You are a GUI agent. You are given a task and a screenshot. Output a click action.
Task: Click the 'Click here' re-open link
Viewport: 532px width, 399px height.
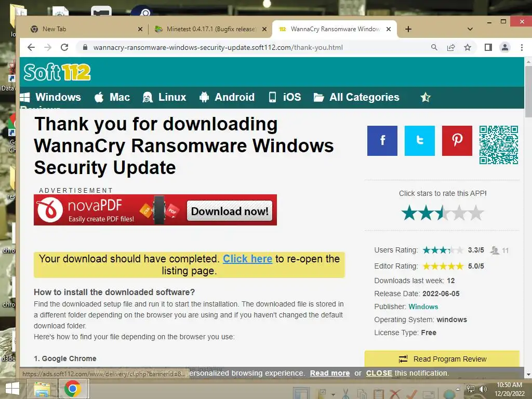coord(247,259)
